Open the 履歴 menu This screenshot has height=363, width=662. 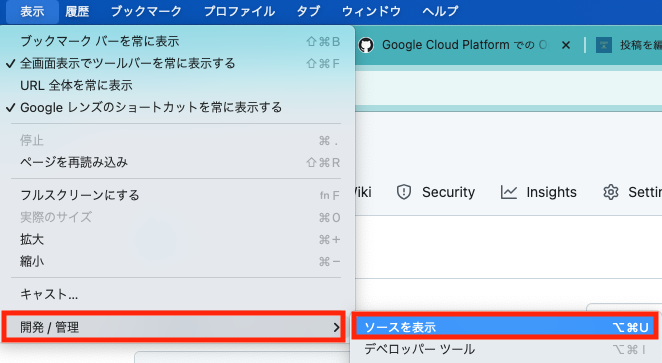(77, 11)
